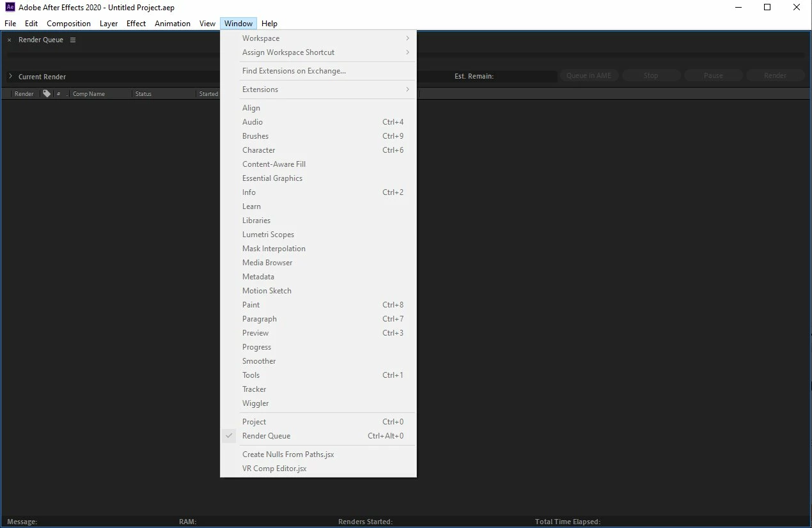Image resolution: width=812 pixels, height=528 pixels.
Task: Open the Paragraph panel
Action: (318, 319)
